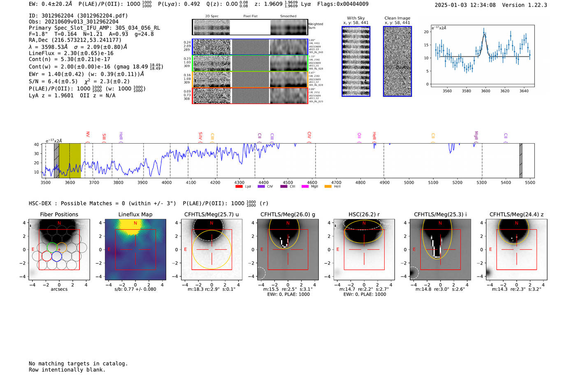Open the CFHTLS/Meg(25.3) i-band cutout
The image size is (576, 392).
pos(440,249)
